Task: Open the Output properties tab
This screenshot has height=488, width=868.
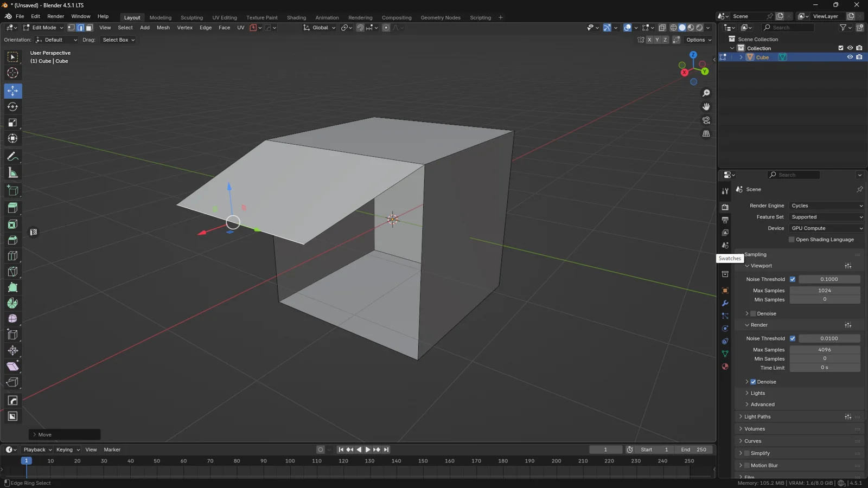Action: click(x=725, y=220)
